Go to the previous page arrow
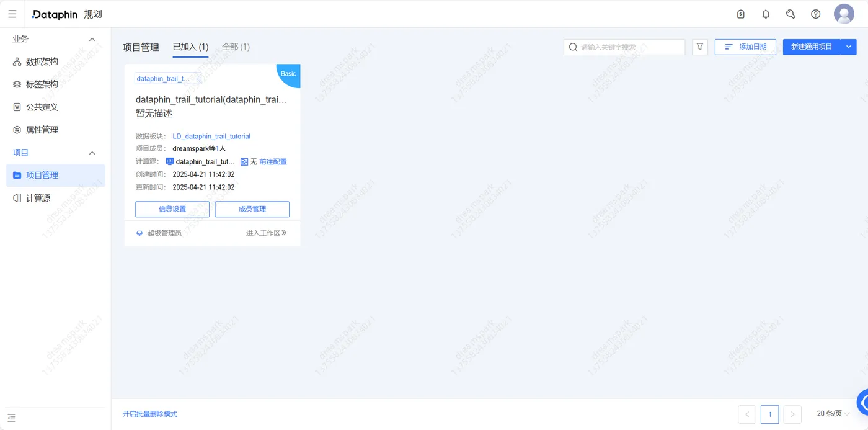This screenshot has height=430, width=868. (x=747, y=414)
